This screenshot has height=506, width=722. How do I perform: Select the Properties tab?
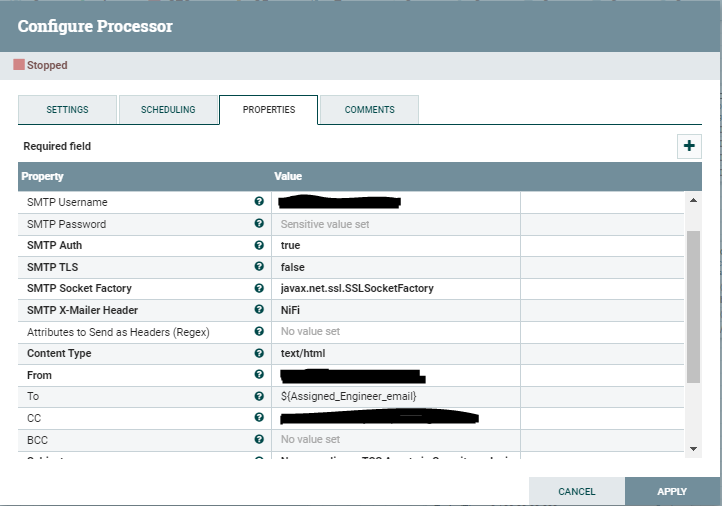coord(268,110)
